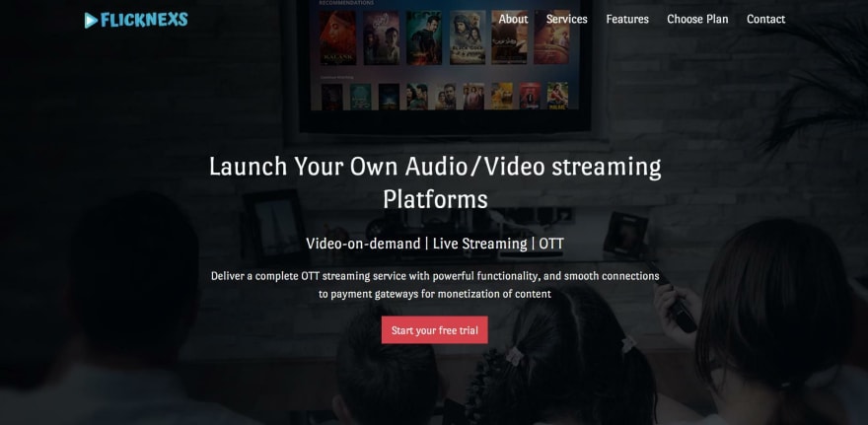Image resolution: width=868 pixels, height=425 pixels.
Task: Click the headline Launch Your Own Audio/Video streaming Platforms
Action: [435, 182]
